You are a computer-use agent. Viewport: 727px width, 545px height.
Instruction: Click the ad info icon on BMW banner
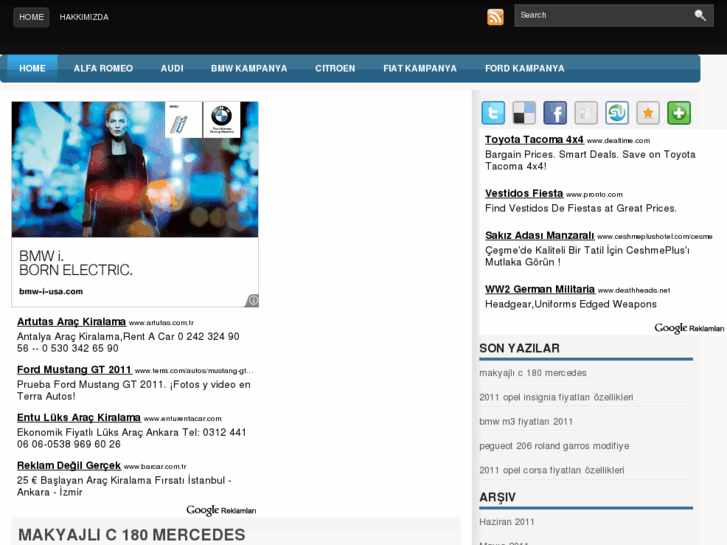click(x=253, y=300)
